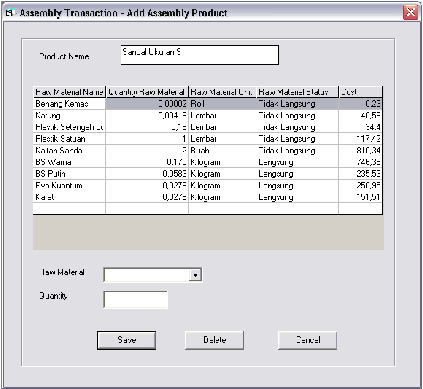This screenshot has width=423, height=389.
Task: Select the BS Putih row
Action: [208, 174]
